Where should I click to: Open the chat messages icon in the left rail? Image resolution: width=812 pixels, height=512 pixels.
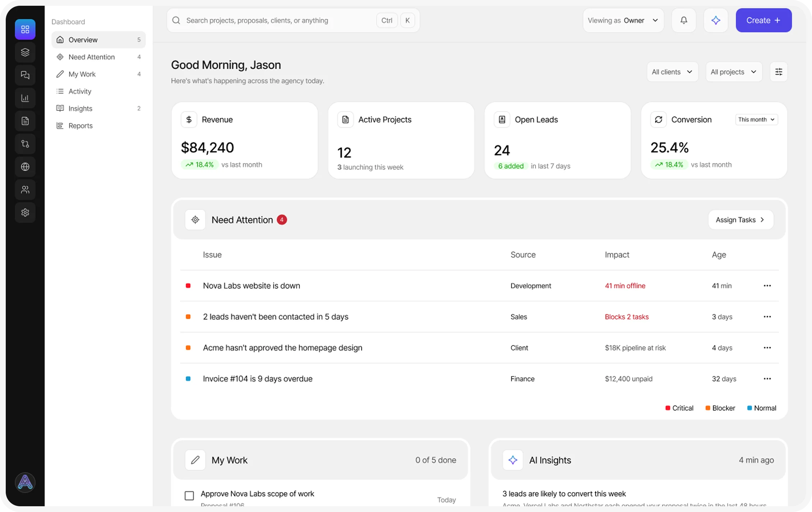pos(25,75)
